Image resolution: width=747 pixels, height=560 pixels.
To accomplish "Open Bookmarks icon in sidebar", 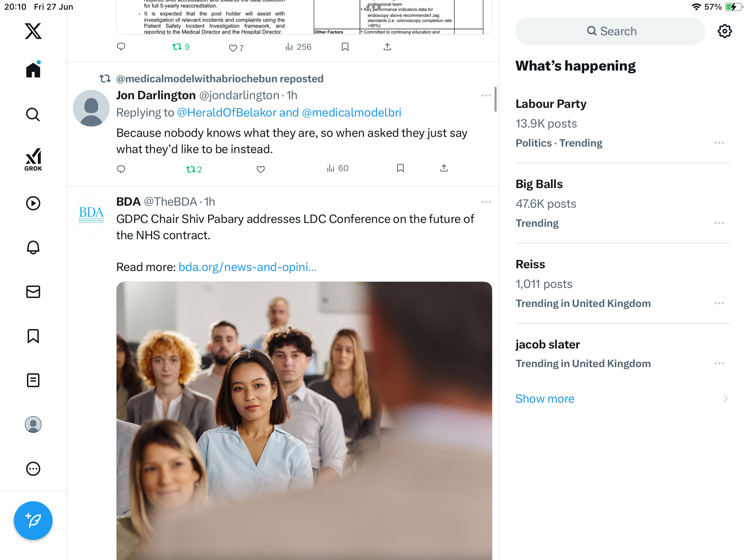I will [33, 336].
